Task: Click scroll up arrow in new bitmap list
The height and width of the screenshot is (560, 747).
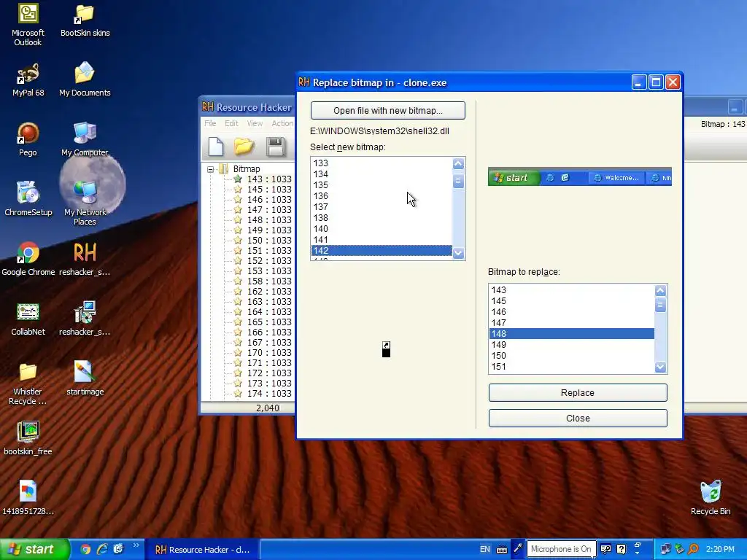Action: tap(458, 164)
